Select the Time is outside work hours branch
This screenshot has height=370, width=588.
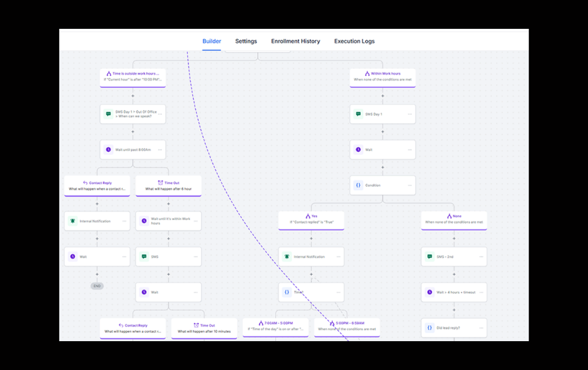(x=133, y=77)
